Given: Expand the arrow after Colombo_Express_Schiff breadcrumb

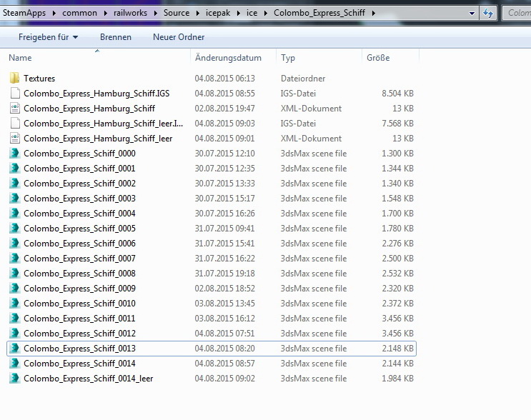Looking at the screenshot, I should click(372, 13).
